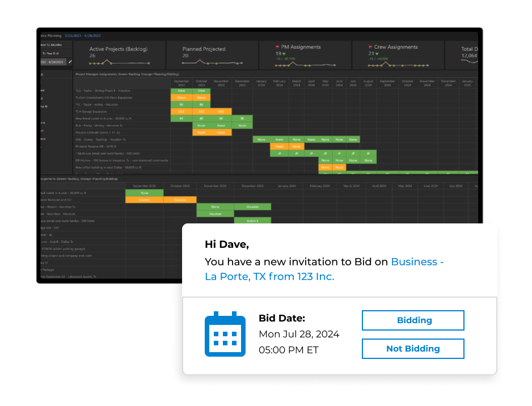
Task: Click the Reece chip on TruCon 5th Floor Expansion
Action: [183, 98]
